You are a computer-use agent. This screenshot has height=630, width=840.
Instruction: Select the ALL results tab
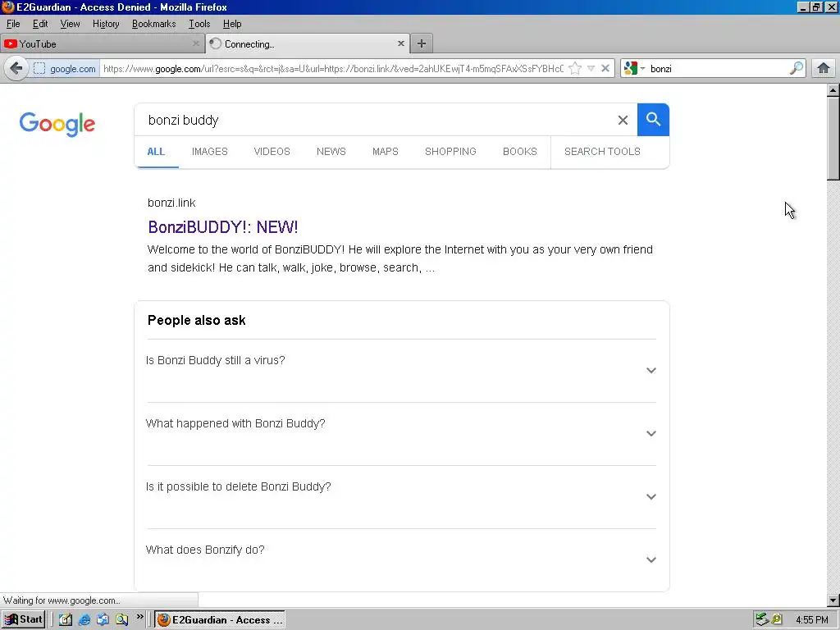pyautogui.click(x=156, y=152)
